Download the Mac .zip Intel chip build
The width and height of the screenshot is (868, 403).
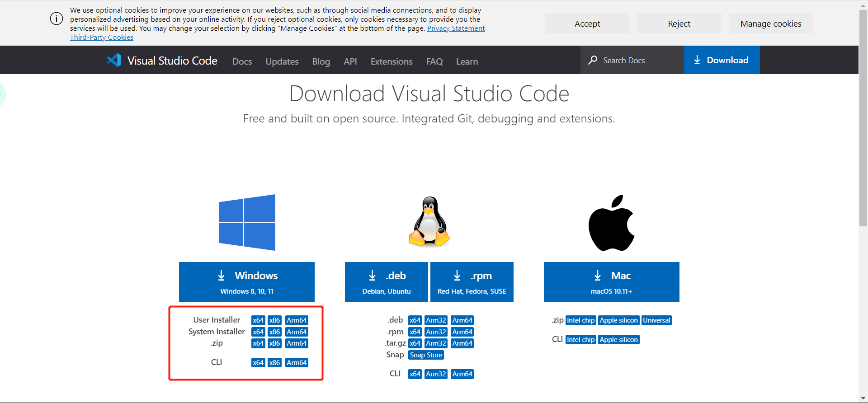581,320
